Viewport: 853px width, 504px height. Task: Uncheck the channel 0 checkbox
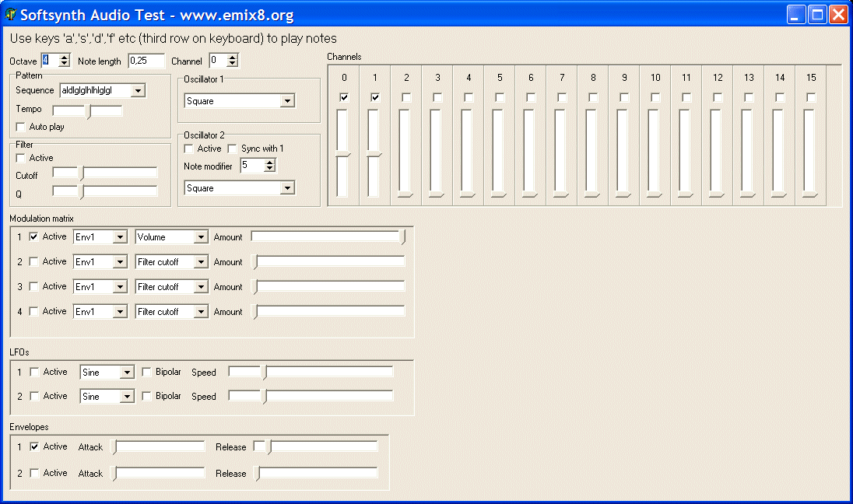[344, 97]
